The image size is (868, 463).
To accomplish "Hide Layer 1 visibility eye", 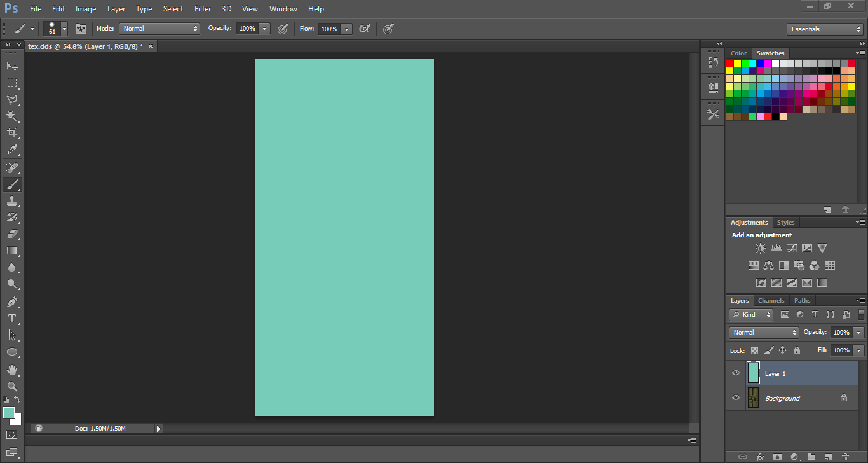I will tap(736, 373).
